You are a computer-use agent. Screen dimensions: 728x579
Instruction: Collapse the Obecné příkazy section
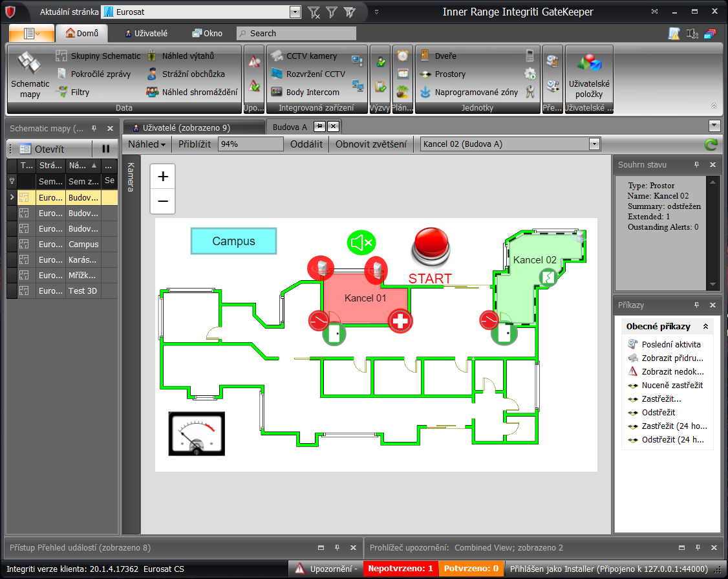[x=705, y=327]
